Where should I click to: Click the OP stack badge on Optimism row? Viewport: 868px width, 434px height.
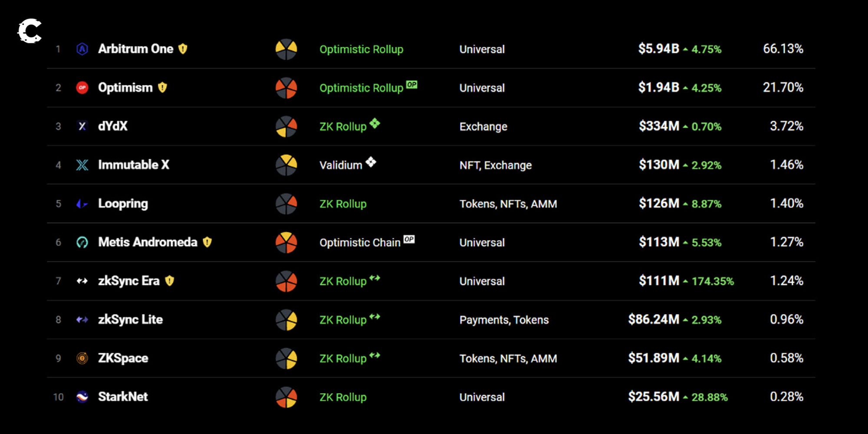(411, 85)
